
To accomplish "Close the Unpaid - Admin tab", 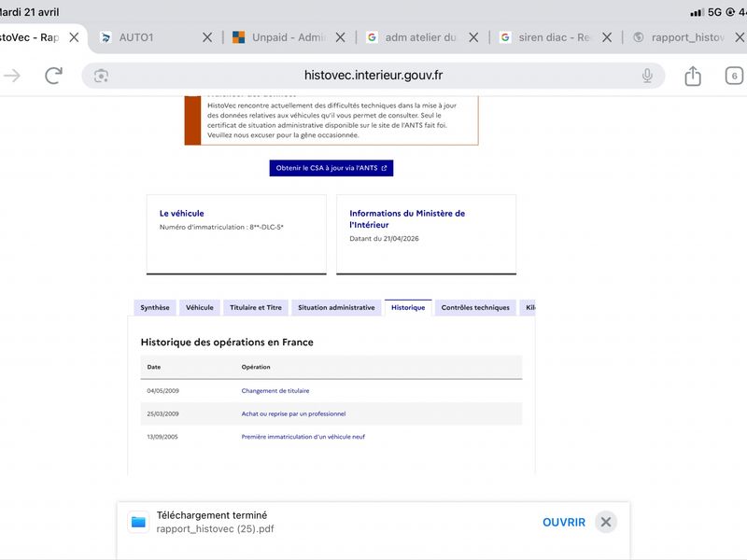I will pos(340,37).
